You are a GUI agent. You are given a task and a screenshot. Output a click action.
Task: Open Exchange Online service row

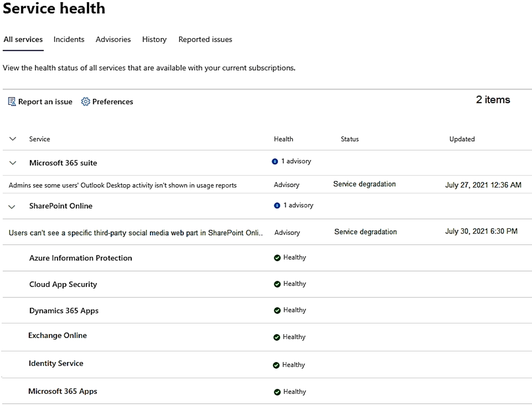[x=267, y=337]
